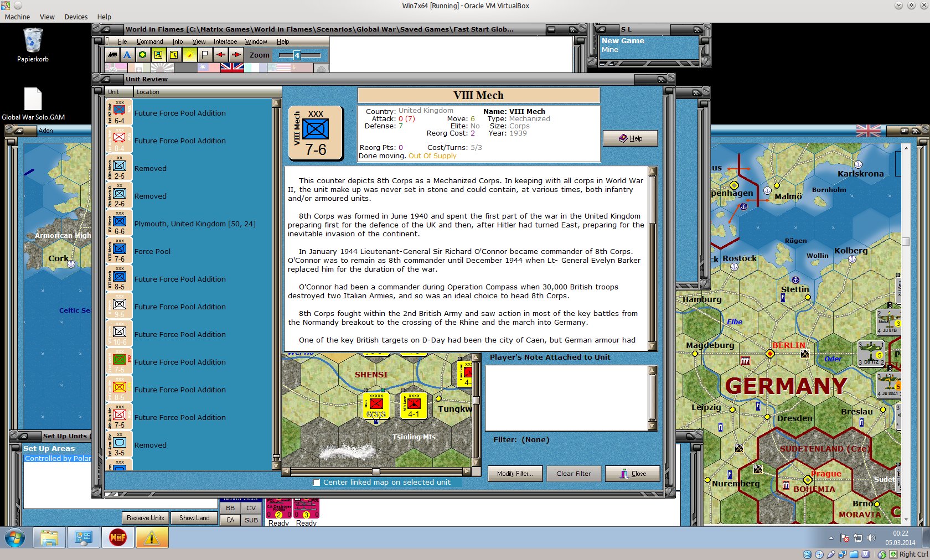Click the white flag toolbar icon
Viewport: 930px width, 560px height.
205,55
